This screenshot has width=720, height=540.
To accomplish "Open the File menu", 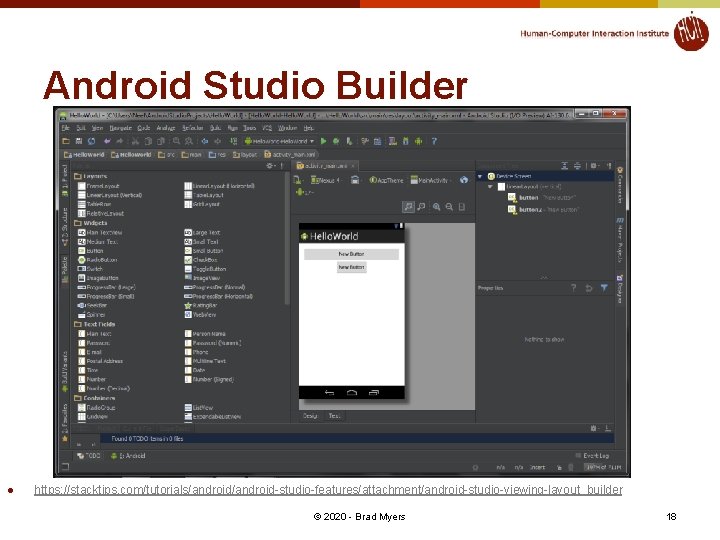I will click(x=66, y=128).
